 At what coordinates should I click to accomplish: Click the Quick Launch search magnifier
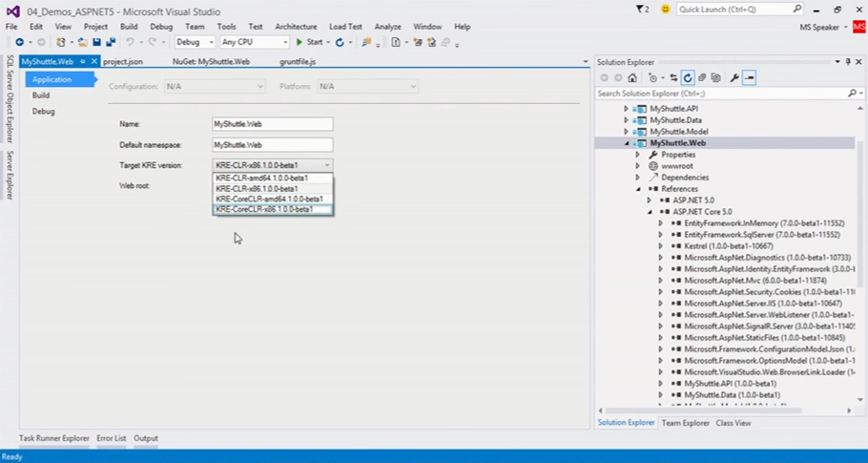coord(797,10)
